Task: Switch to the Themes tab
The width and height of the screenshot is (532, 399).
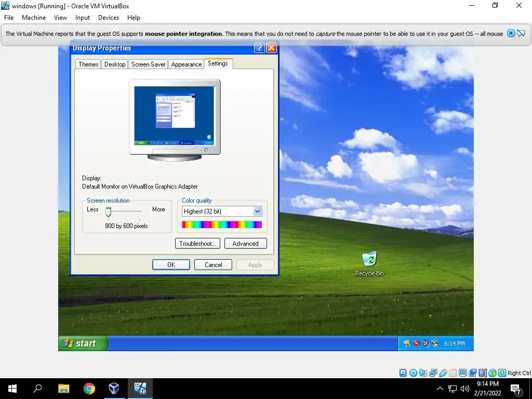Action: click(x=88, y=64)
